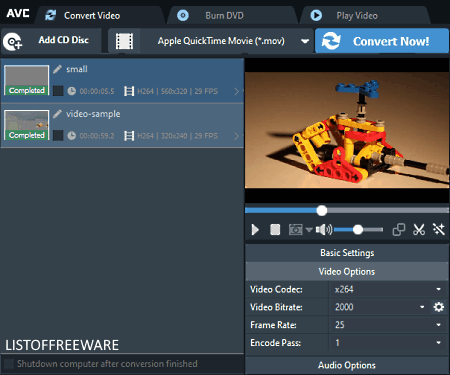Viewport: 450px width, 375px height.
Task: Click the video preview image
Action: click(x=347, y=130)
